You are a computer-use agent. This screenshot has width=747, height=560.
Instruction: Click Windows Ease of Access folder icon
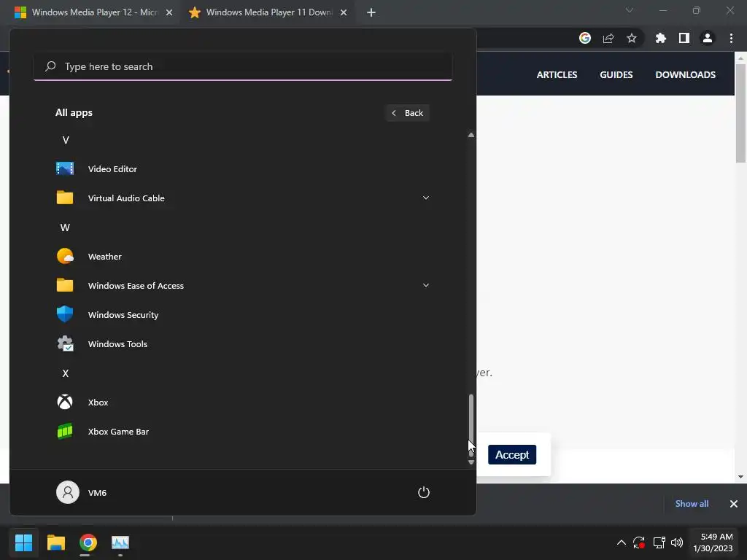click(65, 285)
